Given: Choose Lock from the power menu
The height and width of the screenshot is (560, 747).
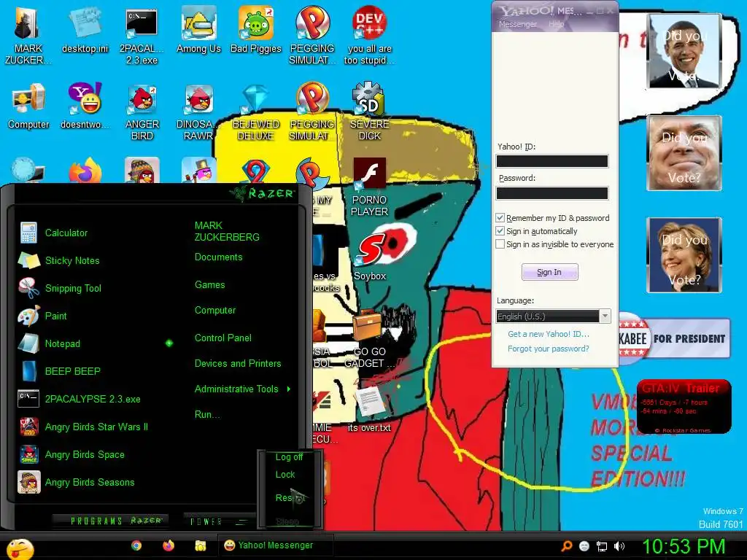Looking at the screenshot, I should [285, 474].
